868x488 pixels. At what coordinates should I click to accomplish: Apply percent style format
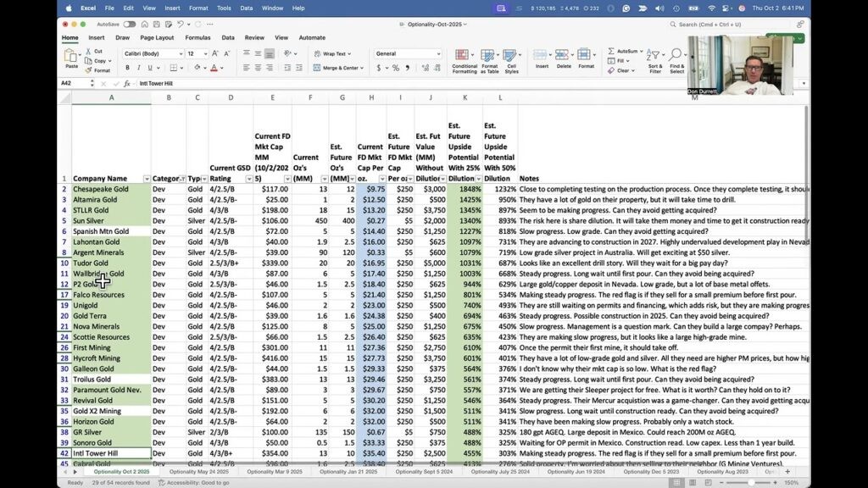pos(396,68)
